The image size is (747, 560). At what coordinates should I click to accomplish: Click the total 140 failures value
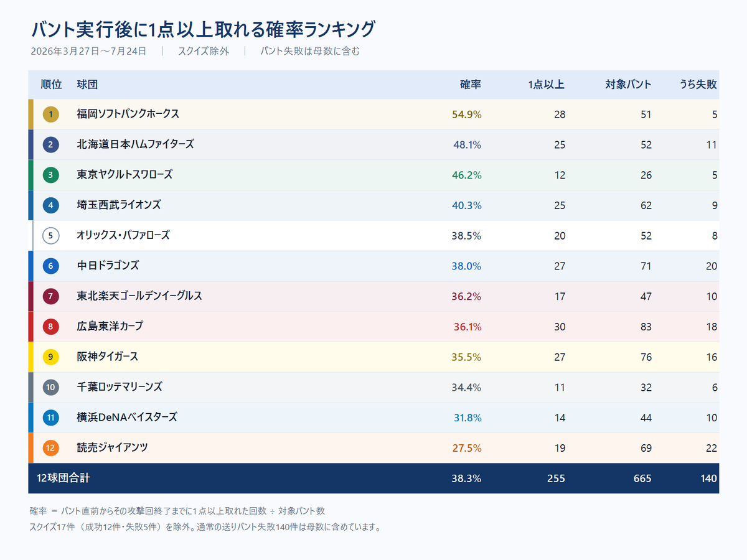(708, 478)
